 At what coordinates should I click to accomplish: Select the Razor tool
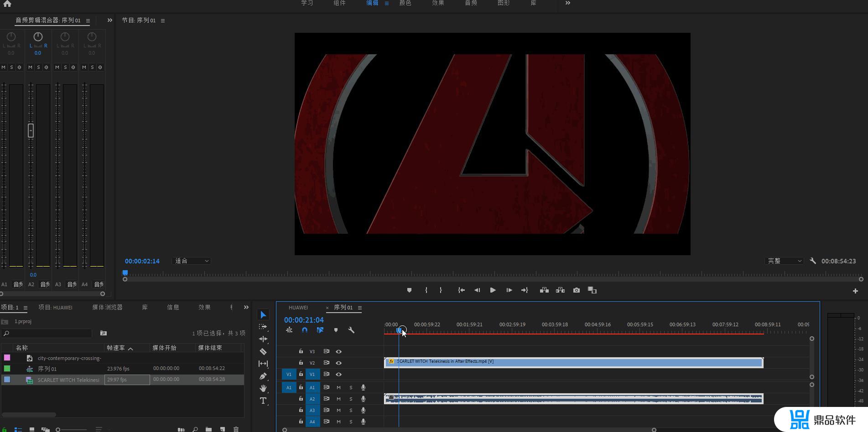tap(263, 351)
